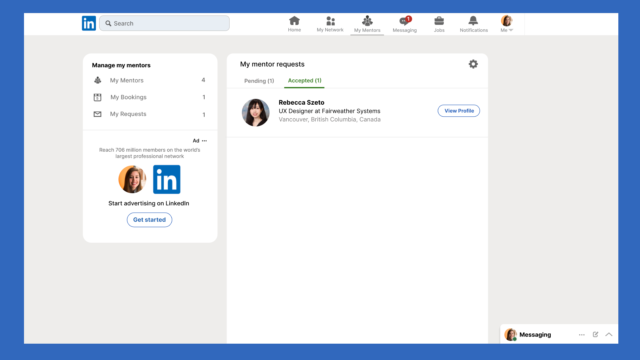Click the LinkedIn logo in header
The width and height of the screenshot is (640, 360).
click(x=89, y=23)
